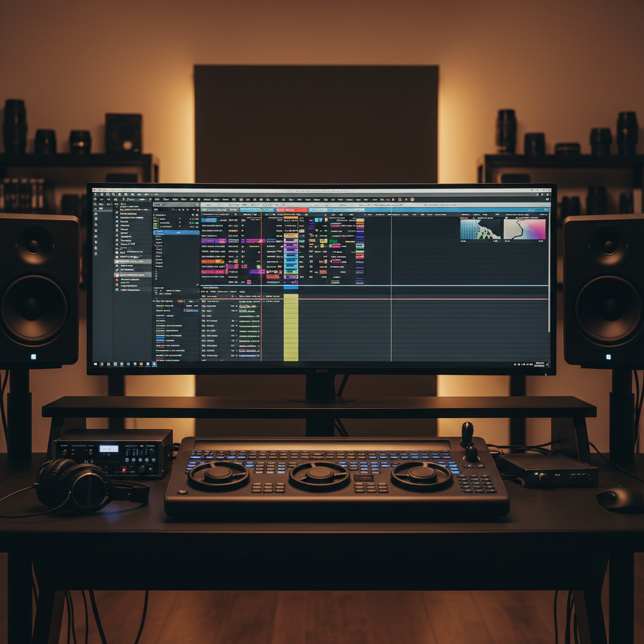Open the pink gradient preview thumbnail
The height and width of the screenshot is (644, 644).
[525, 229]
